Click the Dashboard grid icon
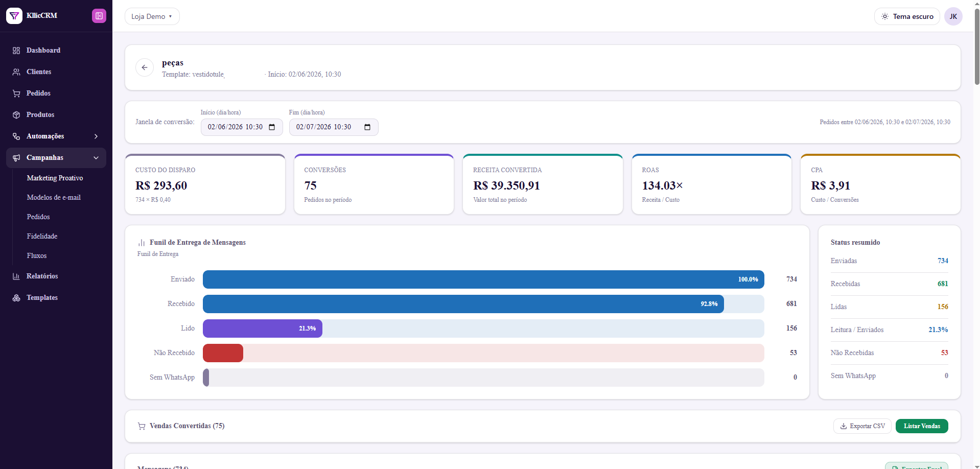980x469 pixels. coord(16,51)
